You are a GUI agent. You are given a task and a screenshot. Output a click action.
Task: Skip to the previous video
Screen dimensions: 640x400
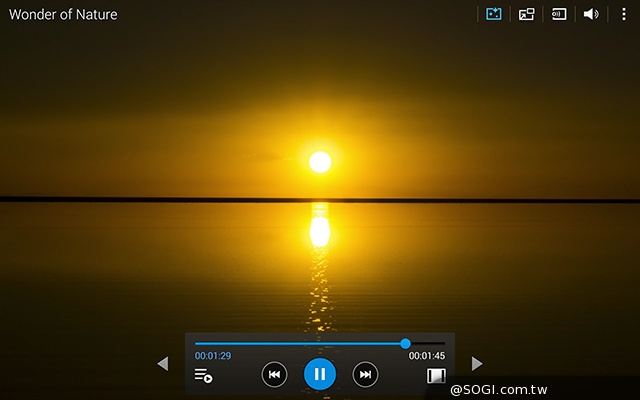tap(274, 375)
